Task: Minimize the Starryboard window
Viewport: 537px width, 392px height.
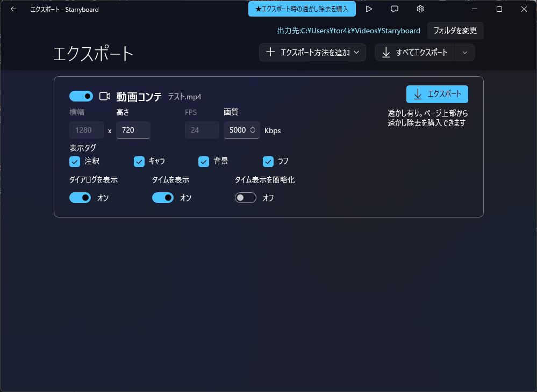Action: click(x=474, y=9)
